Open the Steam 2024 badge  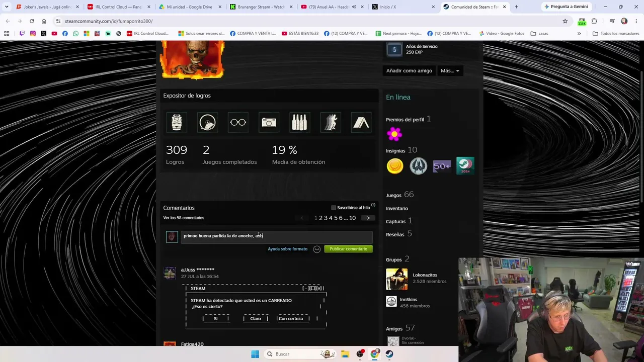coord(465,166)
